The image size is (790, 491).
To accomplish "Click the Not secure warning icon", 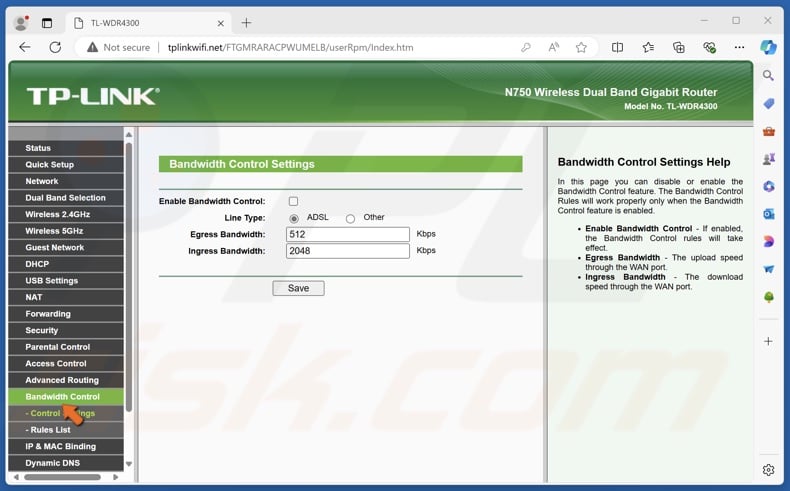I will 92,47.
